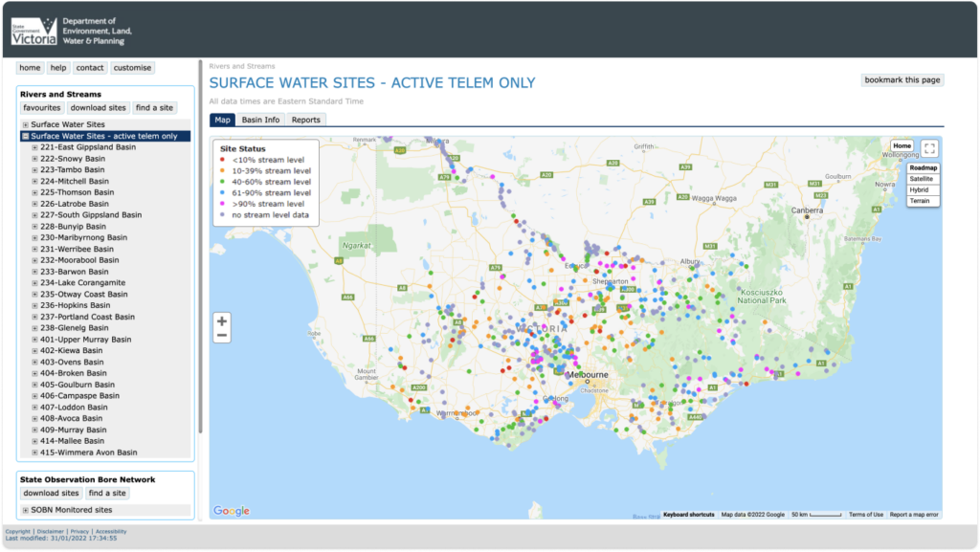The width and height of the screenshot is (980, 552).
Task: Open the Basin Info tab
Action: [260, 120]
